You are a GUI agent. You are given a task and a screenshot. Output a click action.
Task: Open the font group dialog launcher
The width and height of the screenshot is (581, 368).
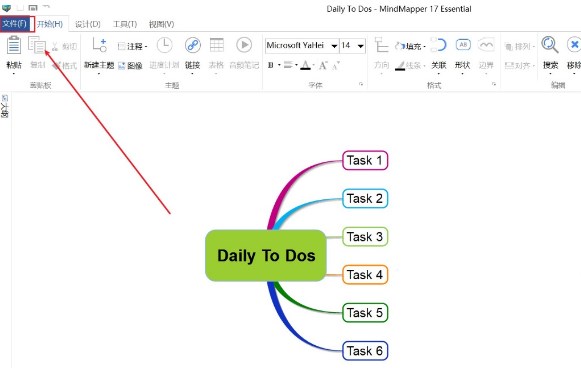(361, 84)
